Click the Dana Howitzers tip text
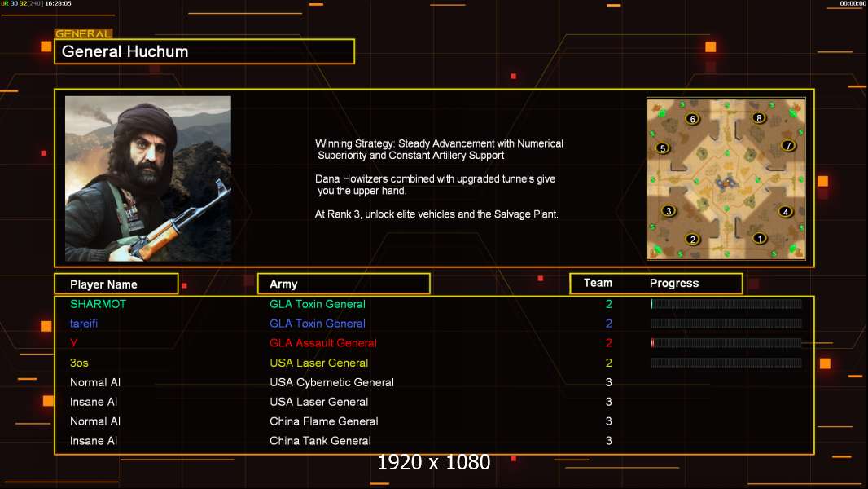 click(435, 185)
